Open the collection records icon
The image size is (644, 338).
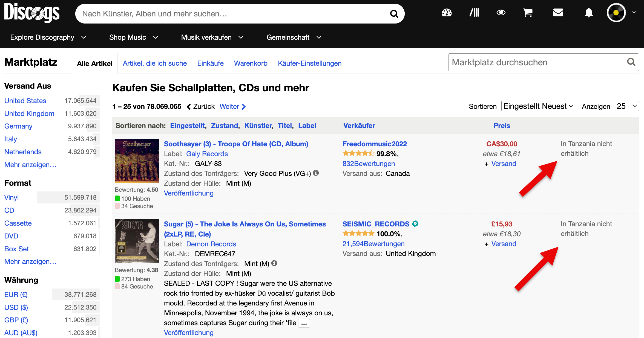(474, 13)
